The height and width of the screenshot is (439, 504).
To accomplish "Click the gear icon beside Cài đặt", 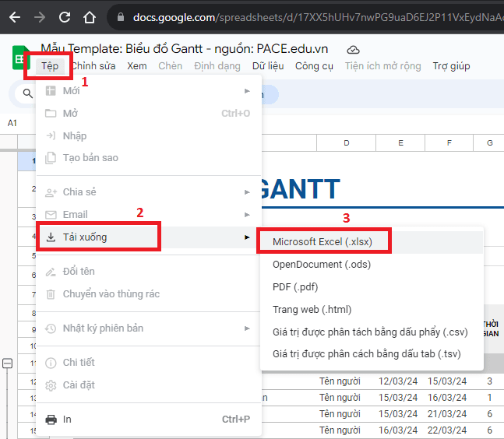I will [x=51, y=385].
